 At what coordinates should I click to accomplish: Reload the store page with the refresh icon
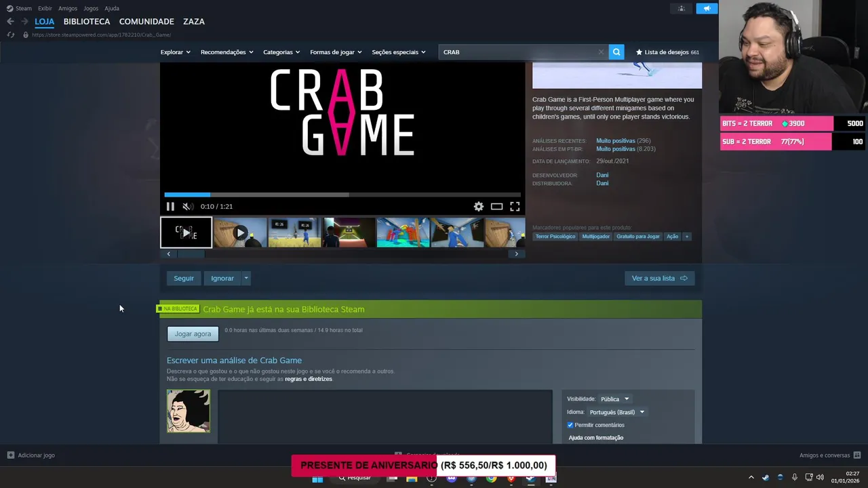tap(10, 35)
